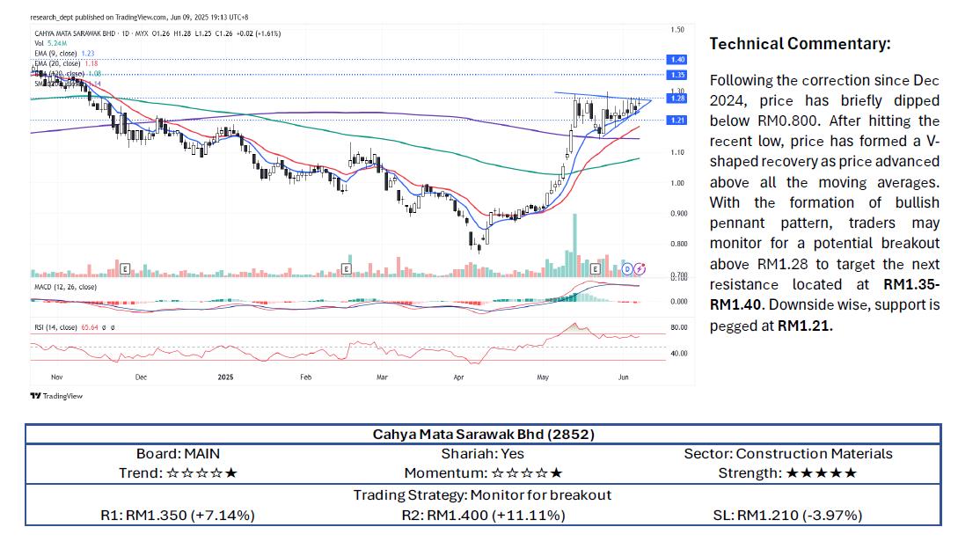Viewport: 980px width, 549px height.
Task: Select the EMA (9, close) indicator legend
Action: tap(64, 53)
